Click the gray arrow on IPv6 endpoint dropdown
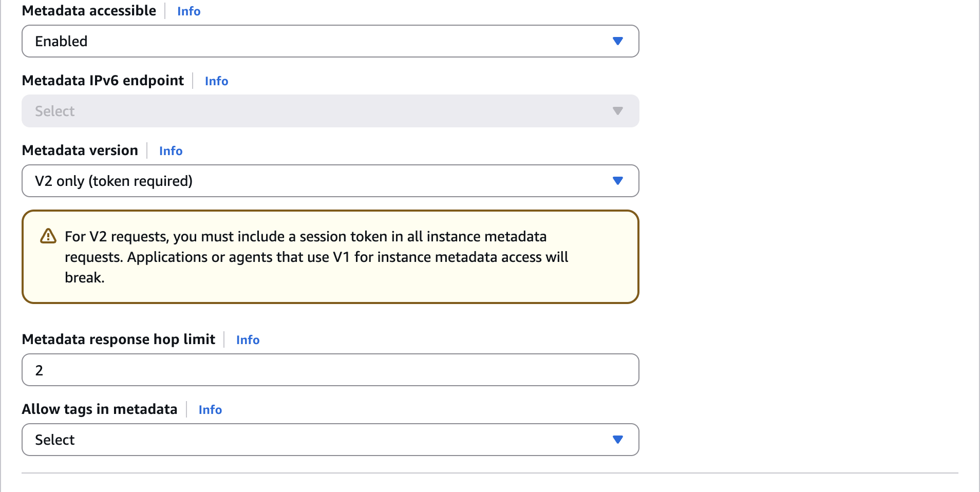This screenshot has width=980, height=492. click(618, 111)
